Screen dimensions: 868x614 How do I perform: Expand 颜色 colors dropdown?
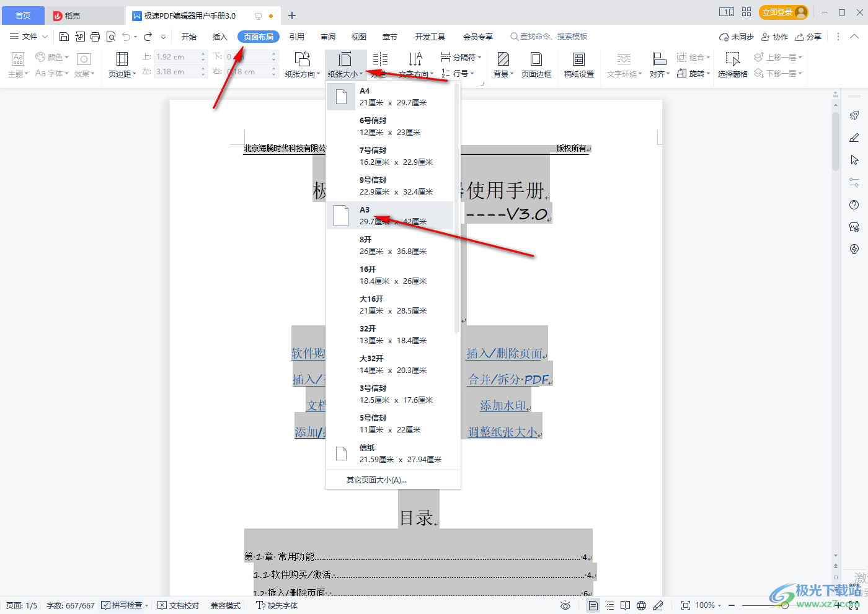coord(52,57)
